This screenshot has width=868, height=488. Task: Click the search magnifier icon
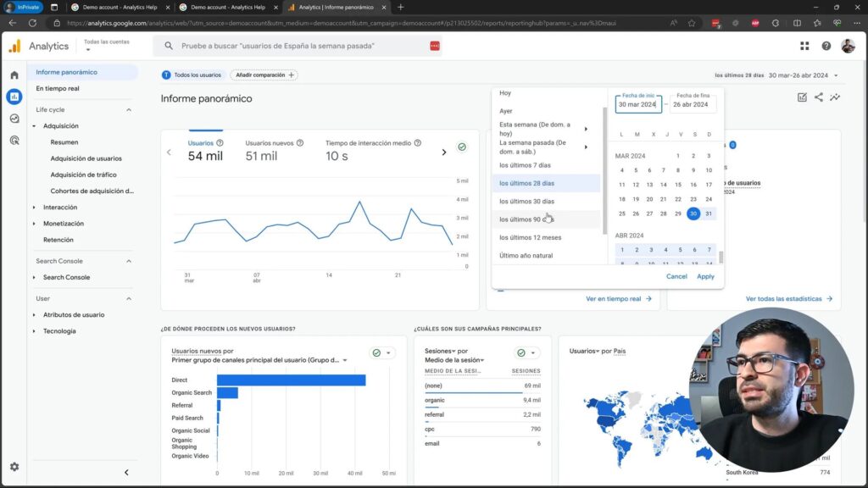point(169,46)
